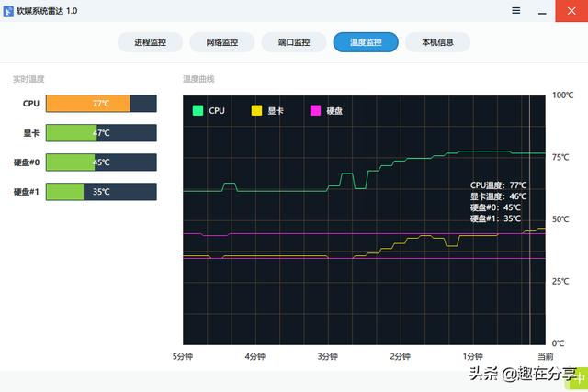Click the 硬盘#1: 35℃ tooltip line

(495, 218)
